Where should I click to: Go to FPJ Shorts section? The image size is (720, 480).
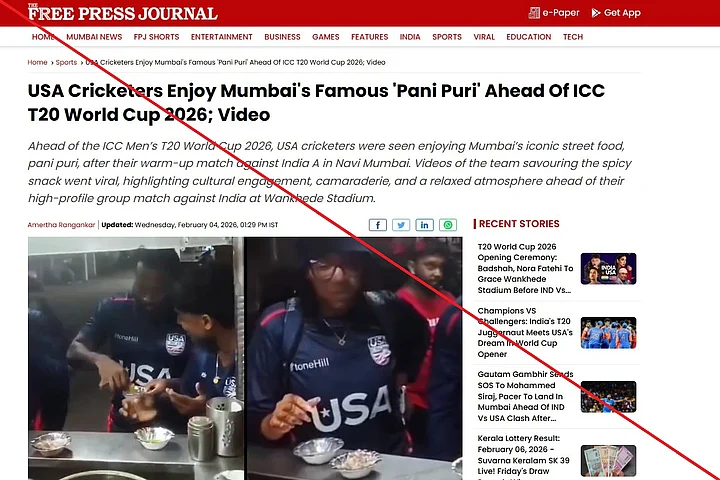(157, 37)
